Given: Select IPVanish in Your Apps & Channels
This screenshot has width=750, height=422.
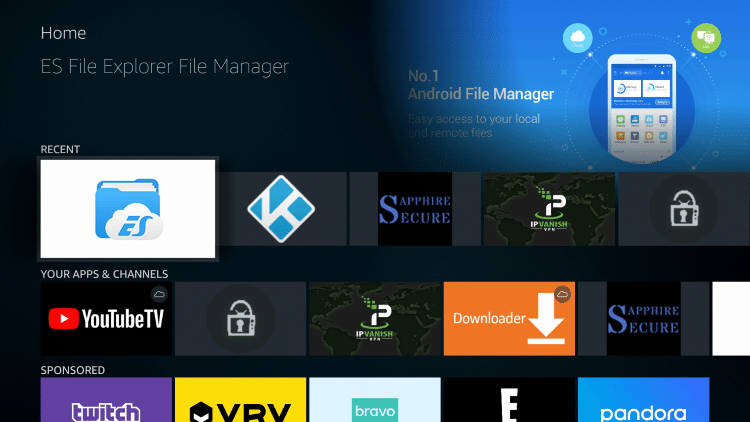Looking at the screenshot, I should point(374,318).
